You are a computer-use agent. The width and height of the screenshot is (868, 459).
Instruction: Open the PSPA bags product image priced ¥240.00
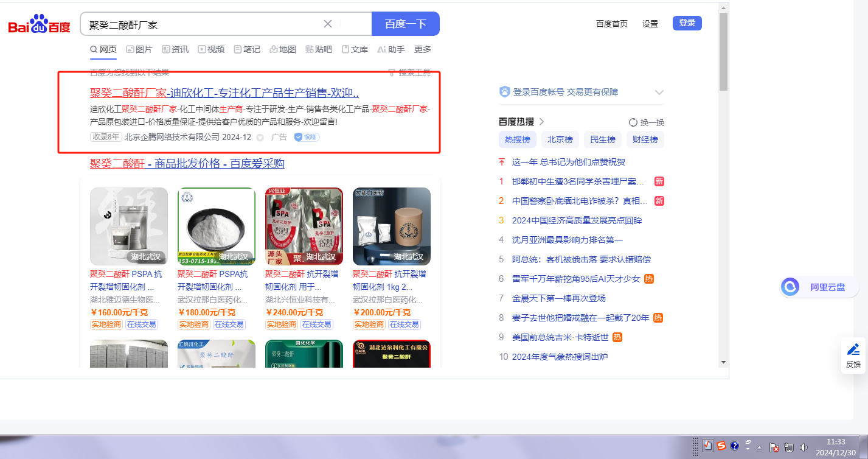[x=304, y=226]
